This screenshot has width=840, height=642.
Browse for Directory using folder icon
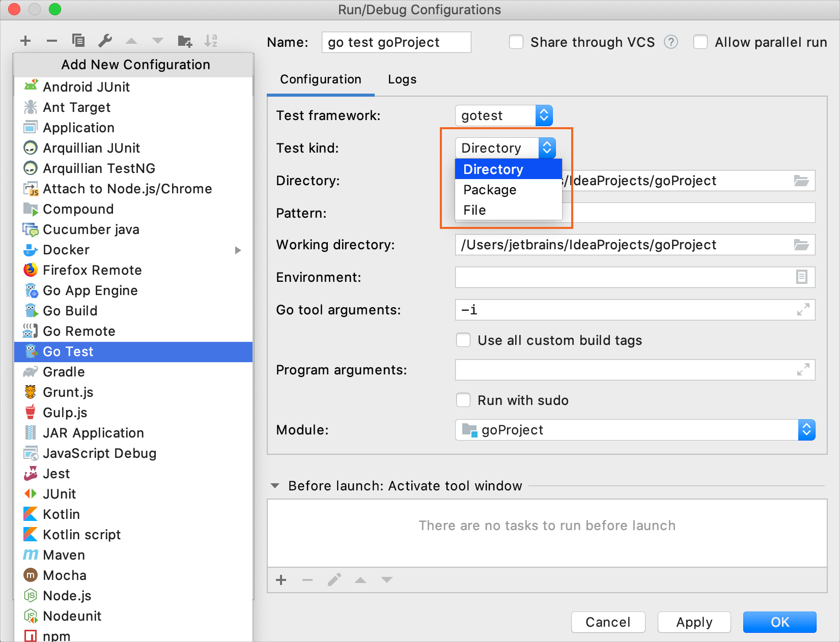point(801,181)
